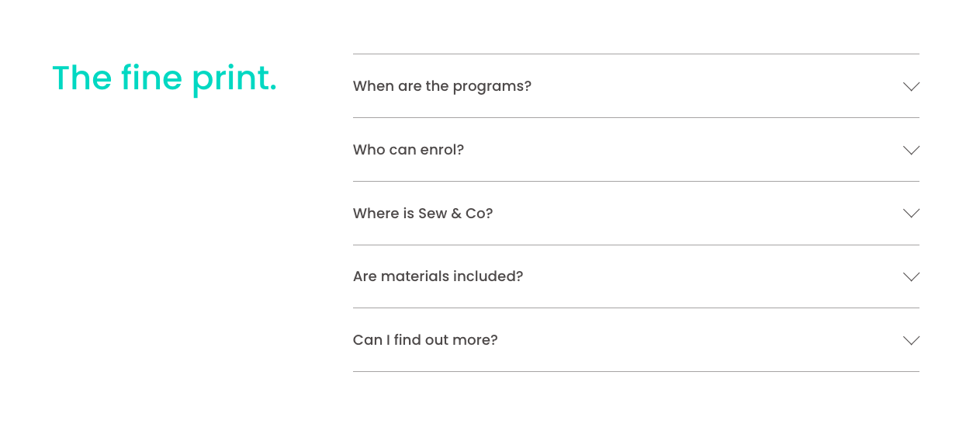The width and height of the screenshot is (980, 424).
Task: Open the "Who can enrol?" accordion item
Action: point(636,150)
